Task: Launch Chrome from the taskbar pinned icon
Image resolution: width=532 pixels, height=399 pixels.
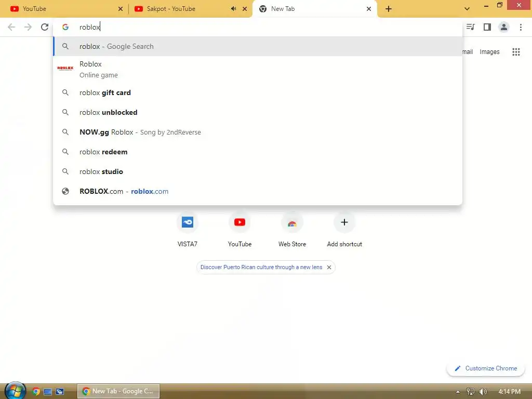Action: pyautogui.click(x=36, y=391)
